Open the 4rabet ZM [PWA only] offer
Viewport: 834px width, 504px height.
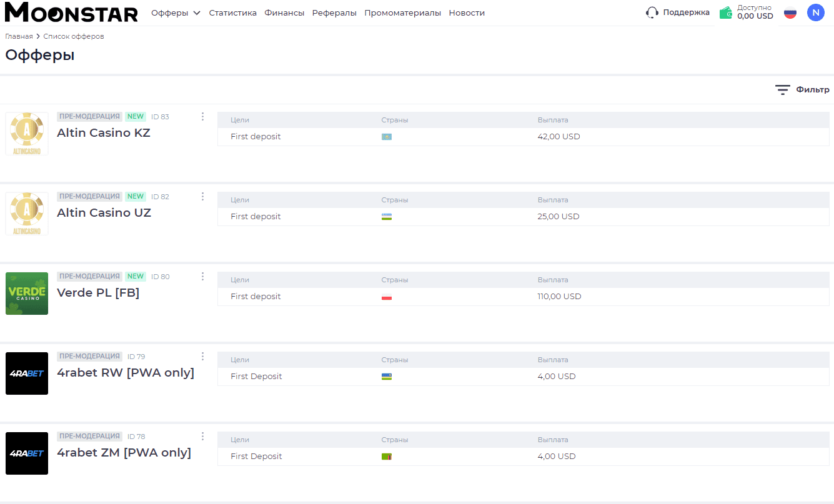point(124,453)
